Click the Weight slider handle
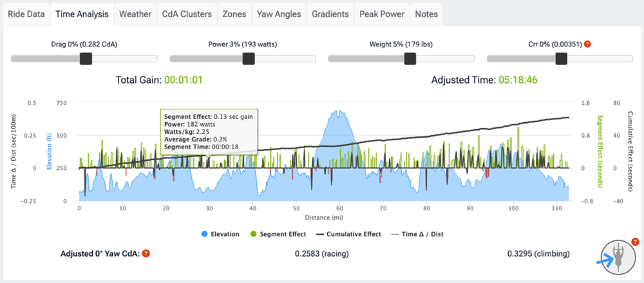This screenshot has width=644, height=283. pyautogui.click(x=409, y=59)
